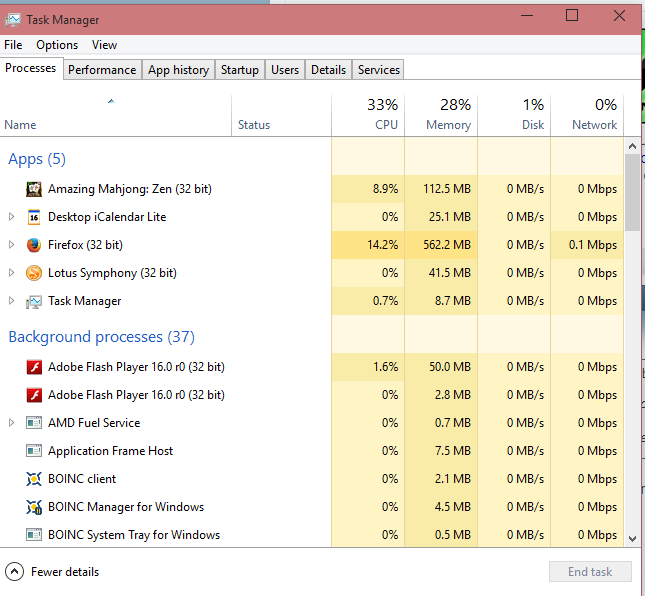Click the End task button
The width and height of the screenshot is (645, 596).
point(590,571)
